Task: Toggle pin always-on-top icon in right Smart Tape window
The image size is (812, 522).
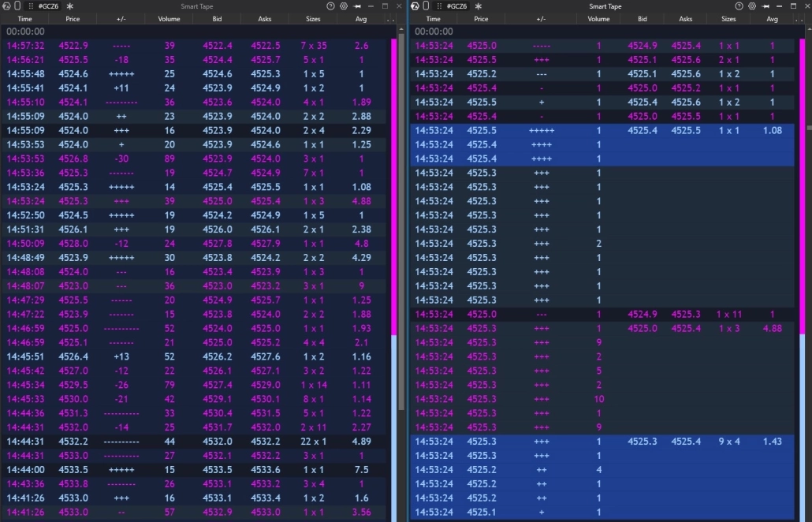Action: click(x=765, y=6)
